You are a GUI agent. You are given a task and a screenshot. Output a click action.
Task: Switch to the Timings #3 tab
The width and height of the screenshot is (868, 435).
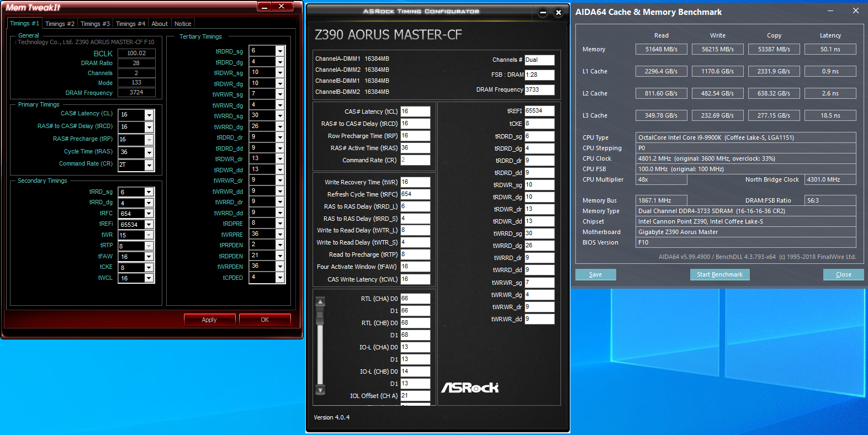[95, 24]
